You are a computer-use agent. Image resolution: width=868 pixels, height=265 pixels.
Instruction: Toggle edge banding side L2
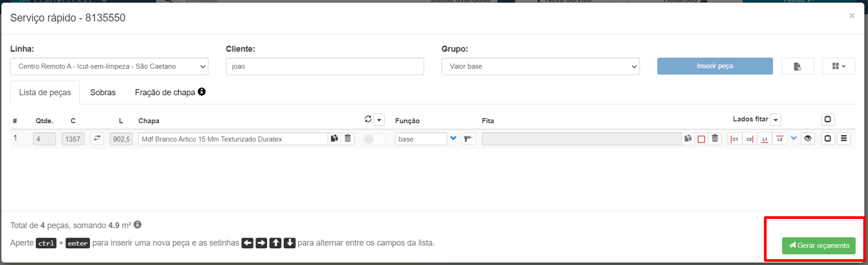(779, 139)
